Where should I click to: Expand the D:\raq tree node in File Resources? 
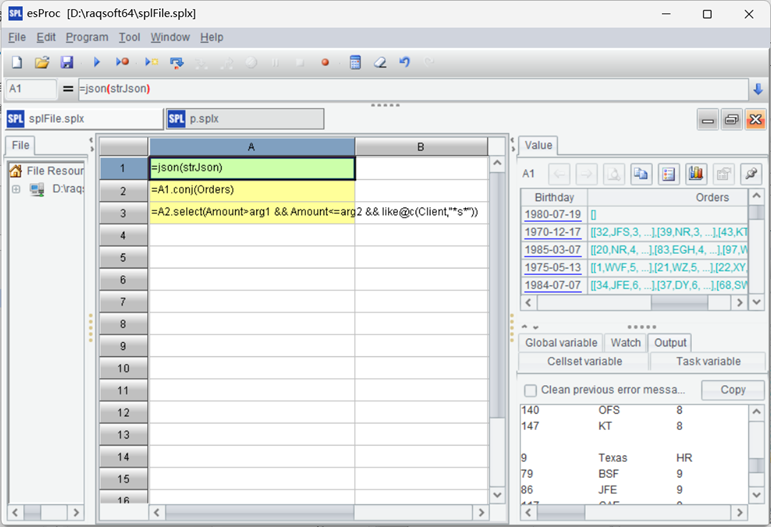tap(16, 189)
